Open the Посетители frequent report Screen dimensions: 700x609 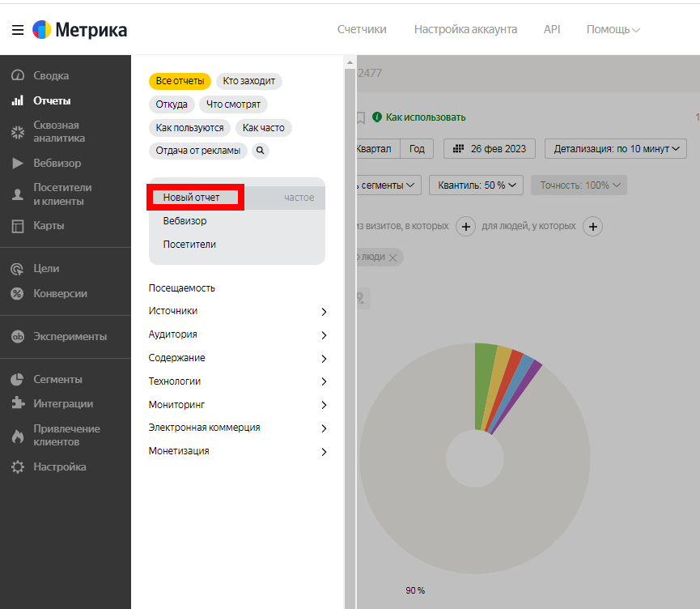[189, 245]
